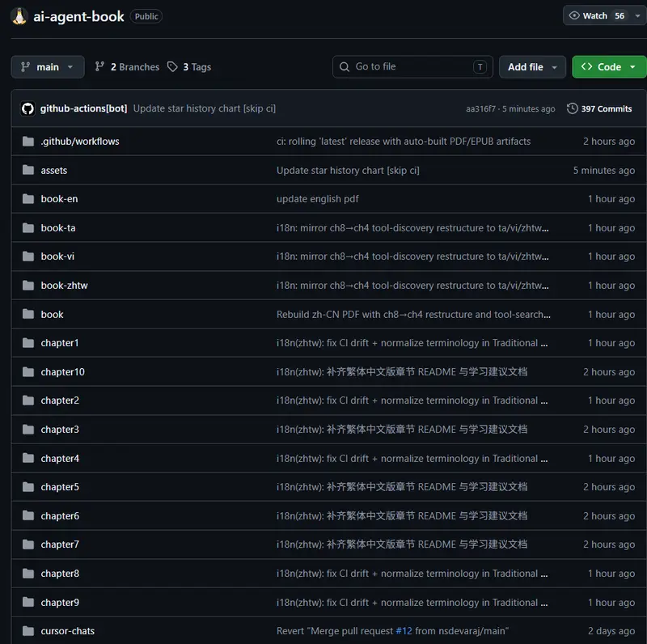Click the magnifier icon in file search
This screenshot has height=644, width=647.
click(x=345, y=67)
